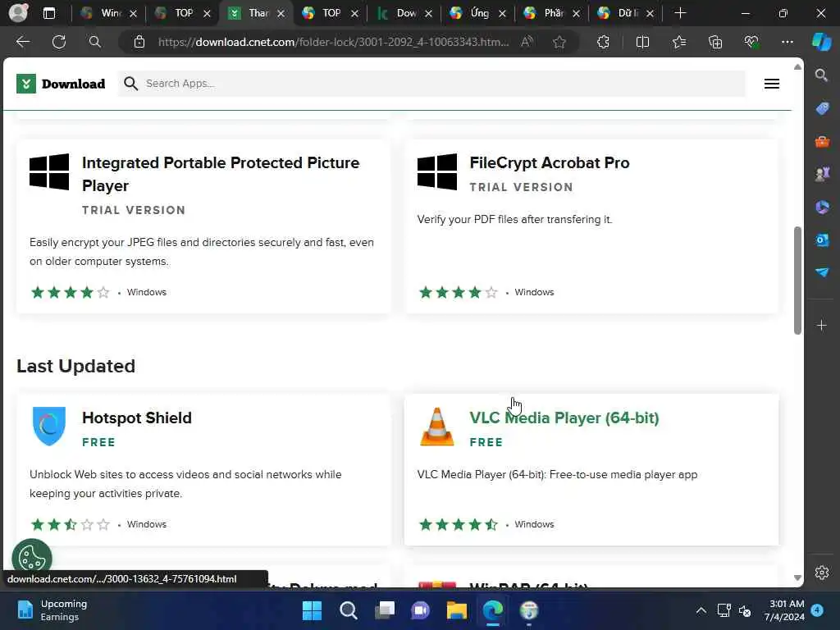This screenshot has height=630, width=840.
Task: Click the browser address bar URL
Action: [333, 42]
